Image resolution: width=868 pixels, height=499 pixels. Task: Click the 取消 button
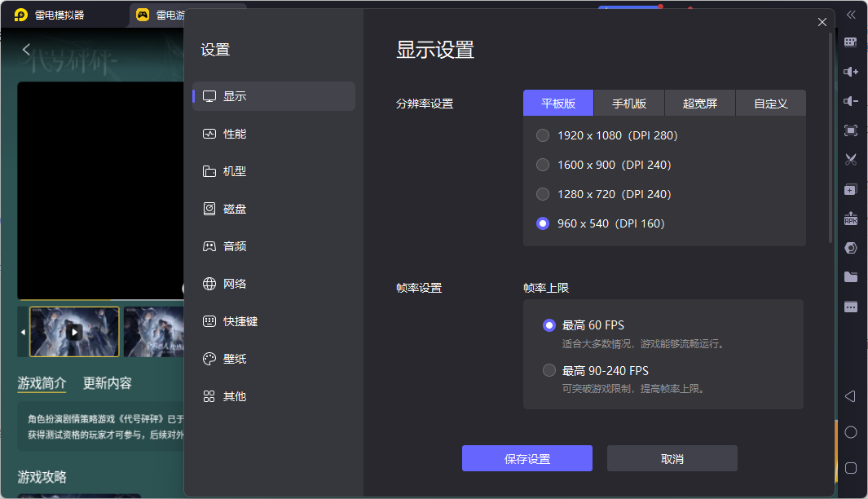coord(672,458)
